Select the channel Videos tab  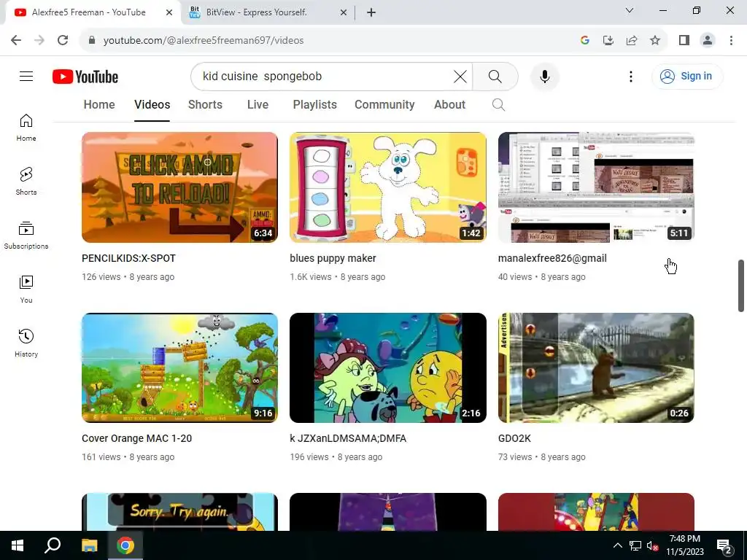[x=152, y=105]
